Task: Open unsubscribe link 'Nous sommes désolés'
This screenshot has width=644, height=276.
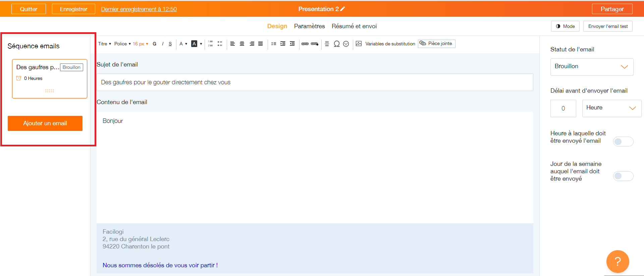Action: point(160,265)
